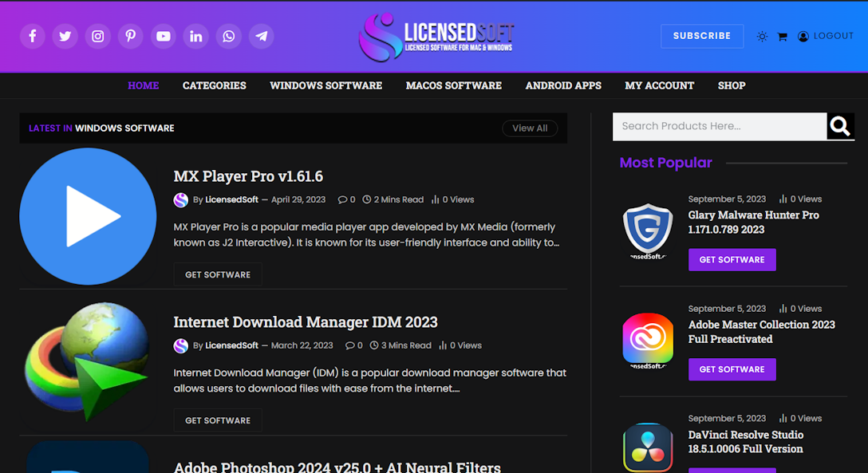This screenshot has width=868, height=473.
Task: Click the Telegram icon
Action: (262, 36)
